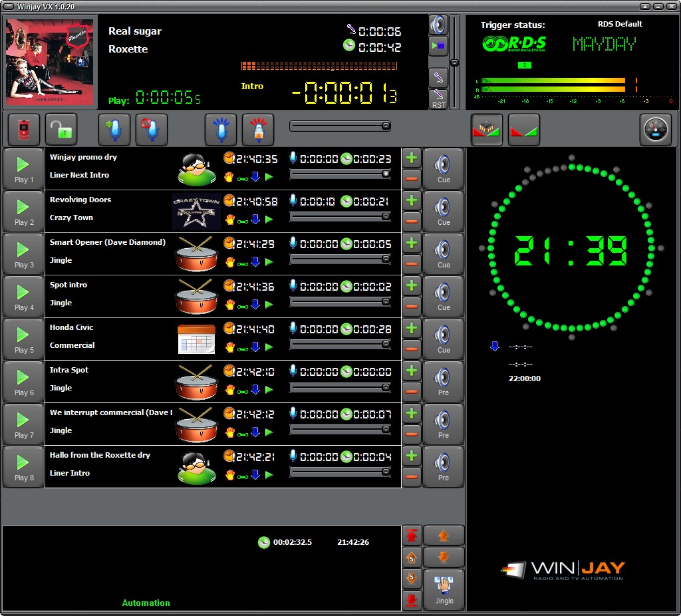This screenshot has height=616, width=681.
Task: Click green plus on Winjay promo dry row
Action: tap(412, 158)
